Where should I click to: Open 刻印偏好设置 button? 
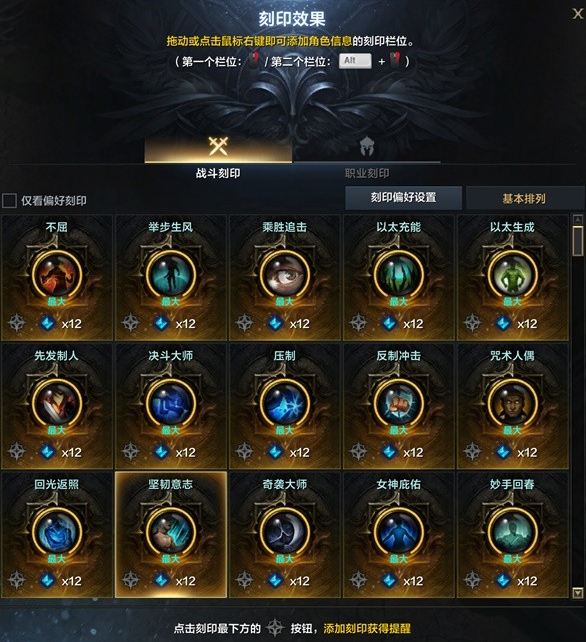(403, 198)
